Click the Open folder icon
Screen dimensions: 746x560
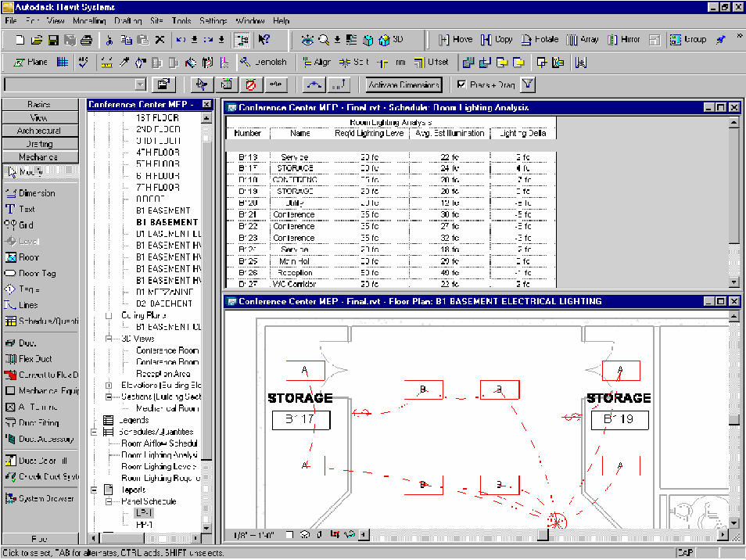coord(37,40)
